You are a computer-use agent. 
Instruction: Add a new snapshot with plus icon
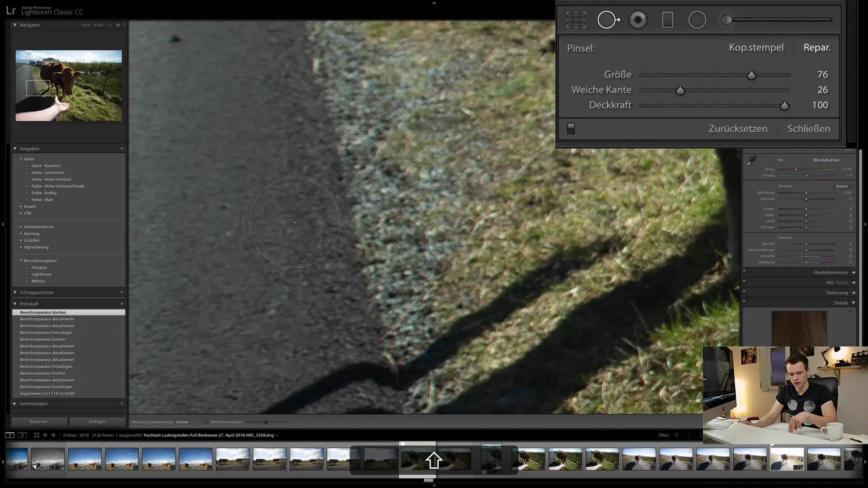pyautogui.click(x=122, y=292)
